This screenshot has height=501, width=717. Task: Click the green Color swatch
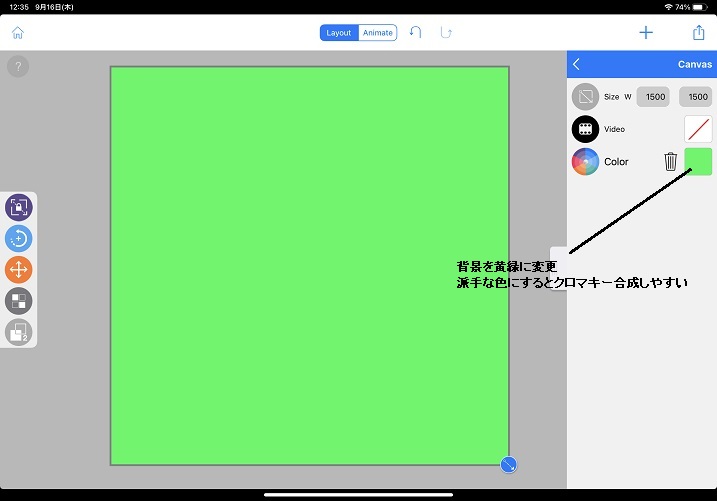[x=698, y=161]
